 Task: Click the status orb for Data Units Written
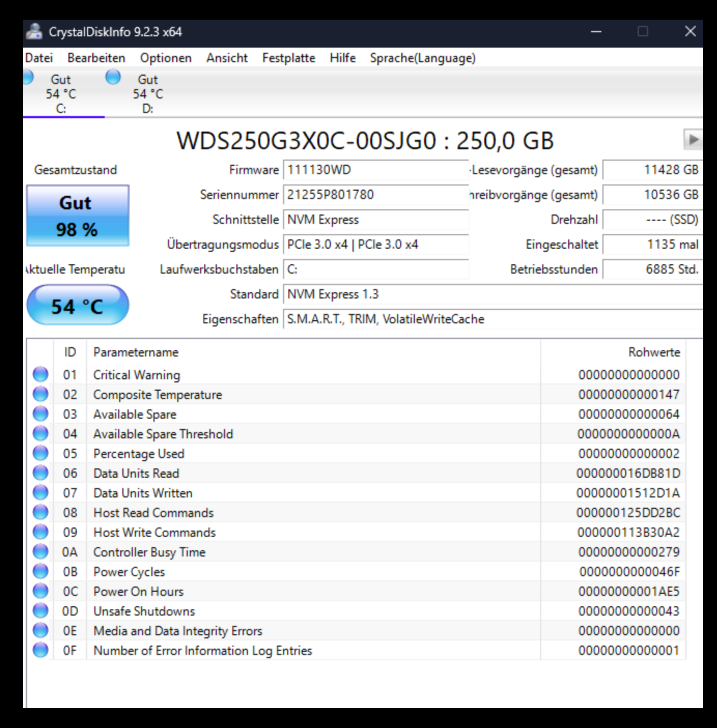point(40,493)
